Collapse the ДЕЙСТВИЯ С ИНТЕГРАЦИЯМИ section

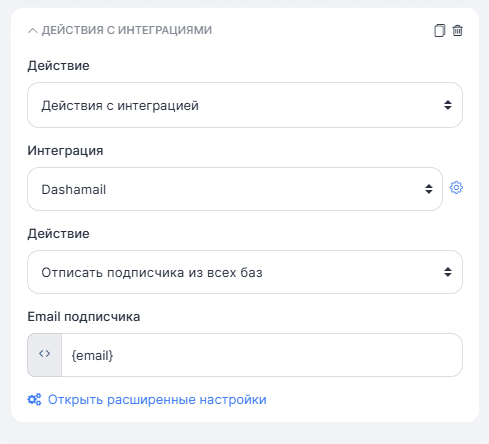(x=33, y=31)
